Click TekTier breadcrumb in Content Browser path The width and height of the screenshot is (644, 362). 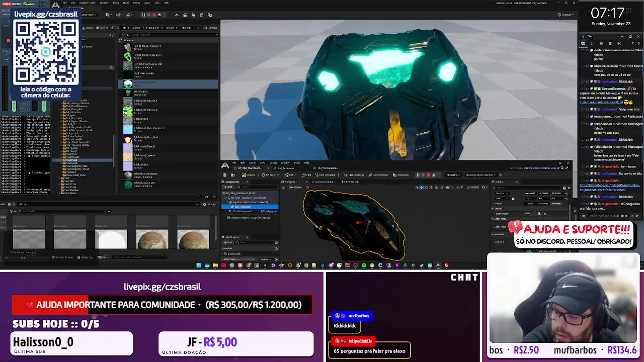pos(170,28)
